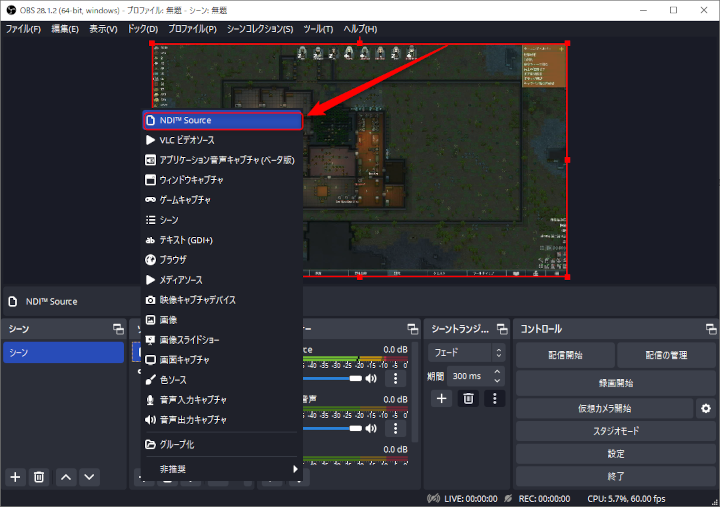The image size is (720, 507).
Task: Click the LIVE: 00:00:00 status
Action: [471, 499]
